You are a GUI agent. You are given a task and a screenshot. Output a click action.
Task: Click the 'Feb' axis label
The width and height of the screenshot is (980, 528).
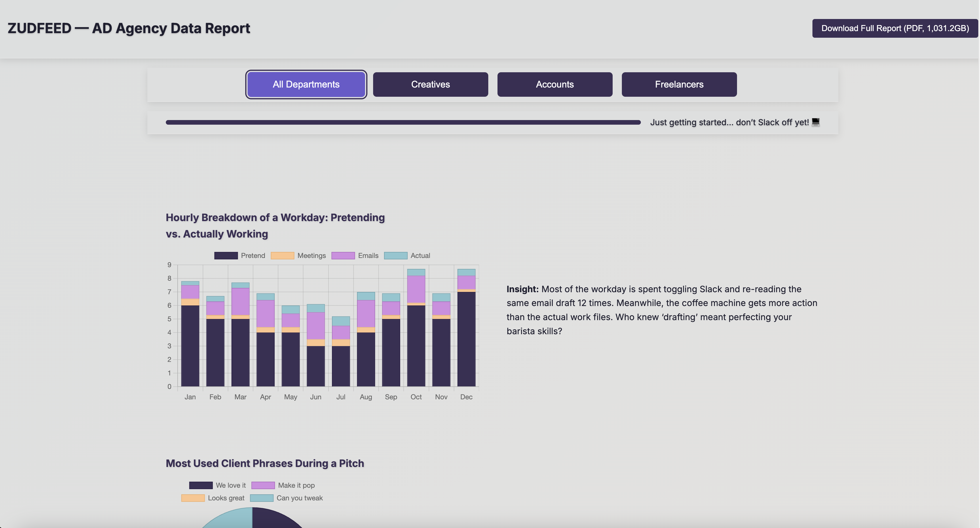pyautogui.click(x=215, y=397)
